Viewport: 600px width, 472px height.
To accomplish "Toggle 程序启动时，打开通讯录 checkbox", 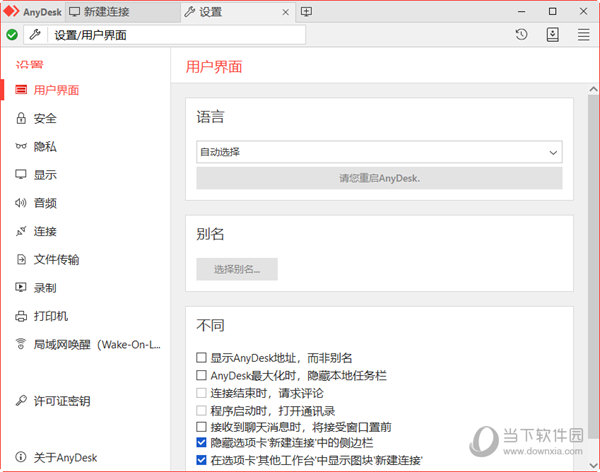I will click(201, 411).
